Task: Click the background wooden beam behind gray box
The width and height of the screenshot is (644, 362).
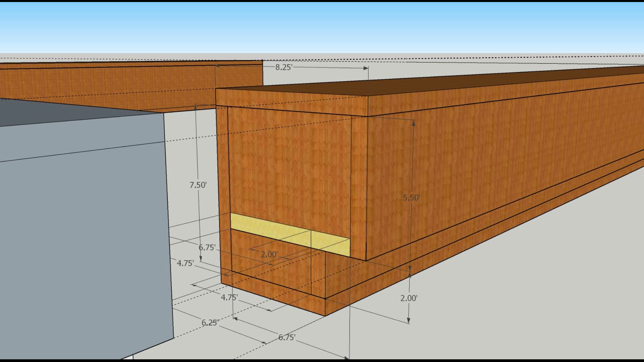Action: (x=101, y=82)
